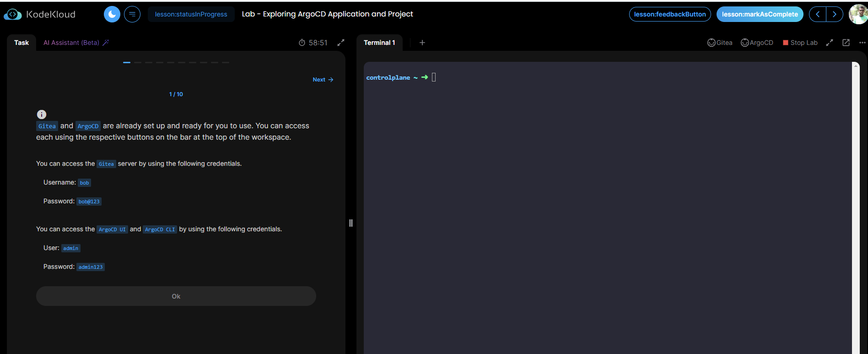The image size is (868, 354).
Task: Toggle dark mode with the moon icon
Action: 112,14
